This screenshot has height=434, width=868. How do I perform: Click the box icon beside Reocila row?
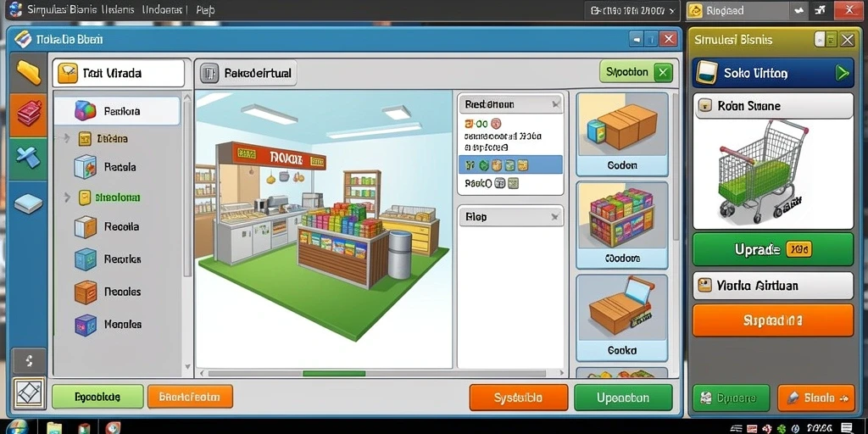click(x=86, y=226)
